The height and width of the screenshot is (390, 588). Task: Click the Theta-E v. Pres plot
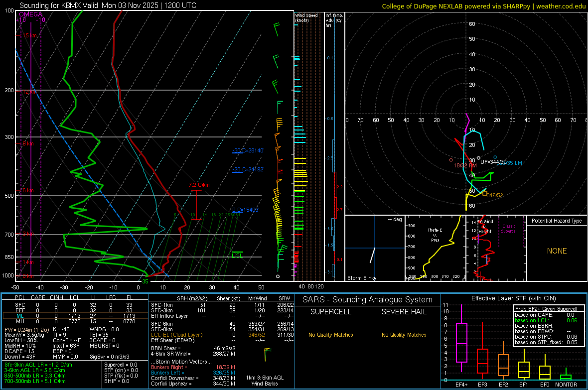point(435,248)
